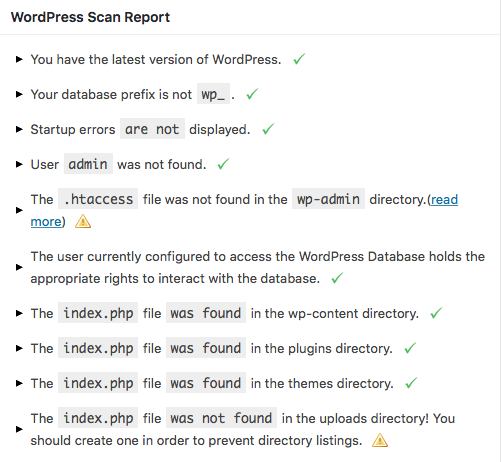Screen dimensions: 501x462
Task: Click the WordPress Scan Report heading
Action: (x=90, y=17)
